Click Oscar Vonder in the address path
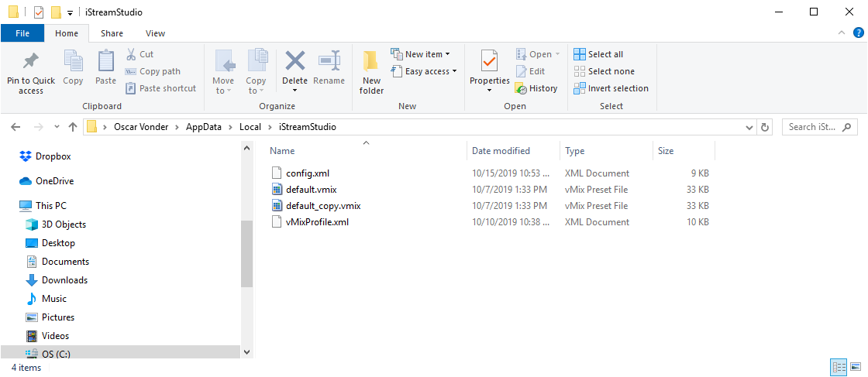Viewport: 868px width, 377px height. (139, 127)
